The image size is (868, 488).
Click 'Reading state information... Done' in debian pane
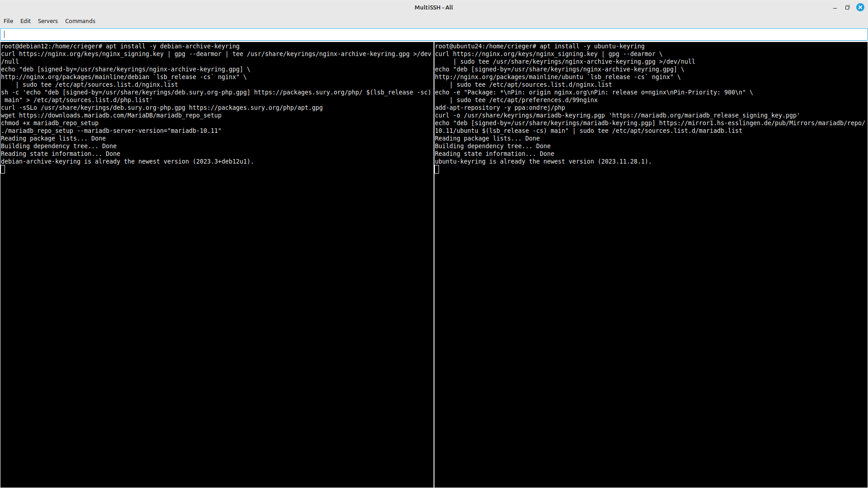click(x=61, y=154)
